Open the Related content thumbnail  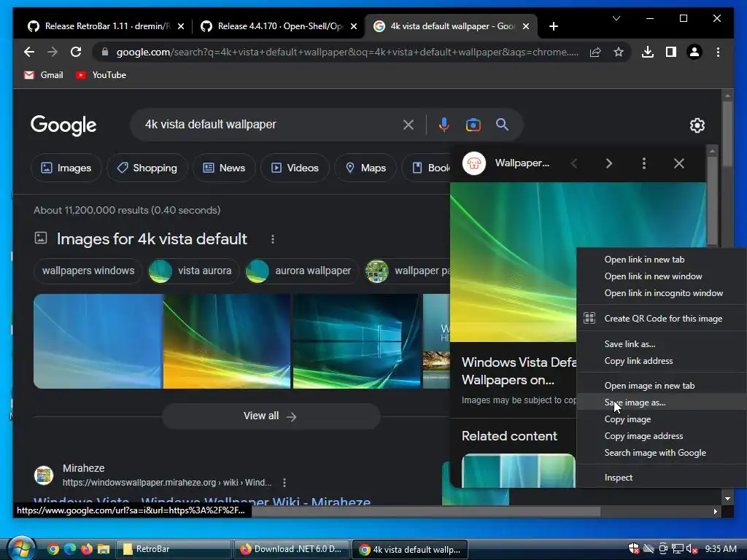point(519,470)
